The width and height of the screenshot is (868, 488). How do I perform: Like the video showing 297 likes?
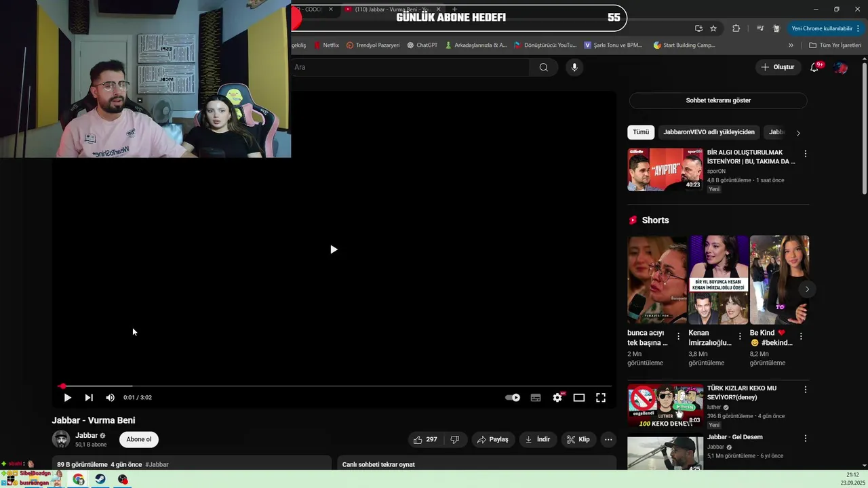426,439
